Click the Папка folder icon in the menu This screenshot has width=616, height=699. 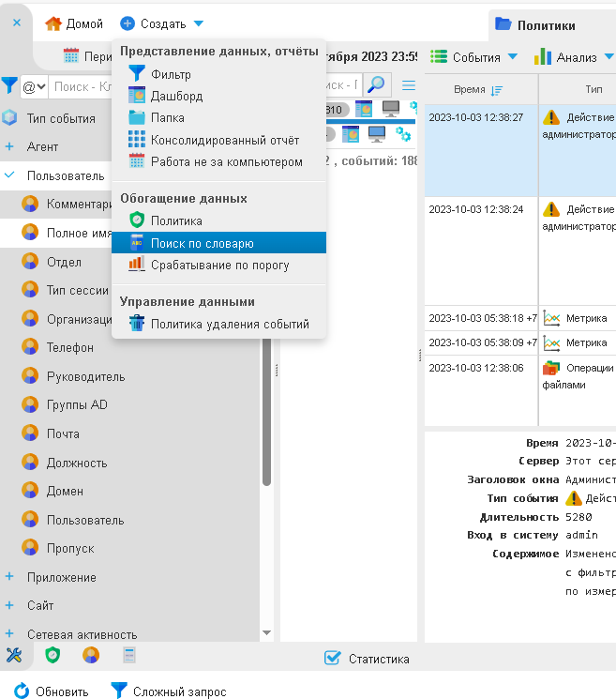137,117
